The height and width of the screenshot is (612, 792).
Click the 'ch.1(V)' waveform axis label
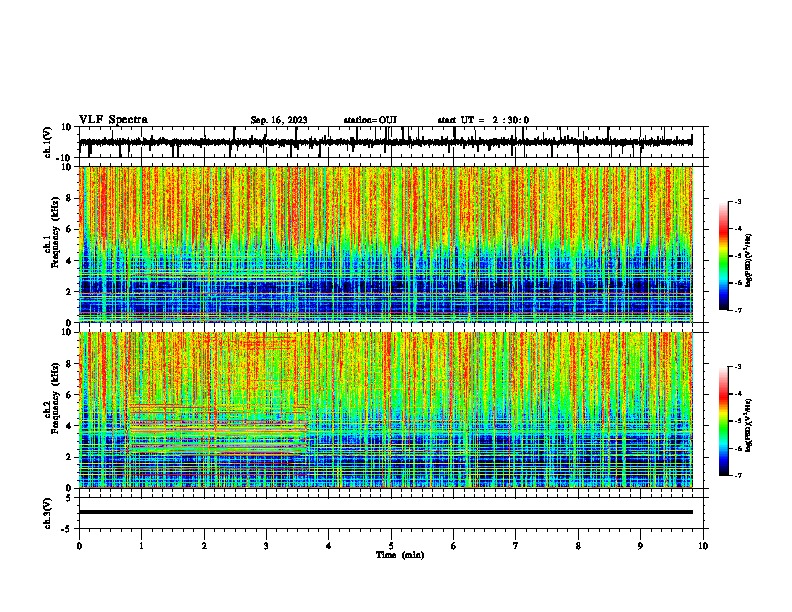click(x=48, y=142)
